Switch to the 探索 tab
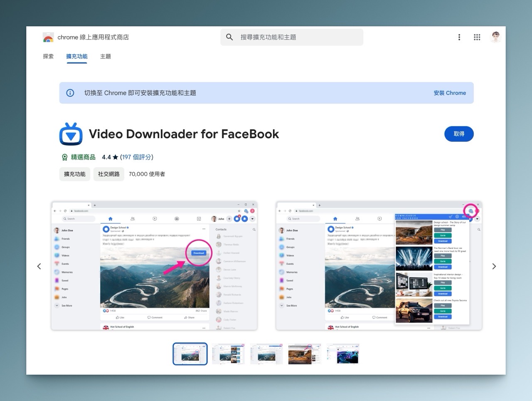The width and height of the screenshot is (532, 401). click(x=48, y=56)
